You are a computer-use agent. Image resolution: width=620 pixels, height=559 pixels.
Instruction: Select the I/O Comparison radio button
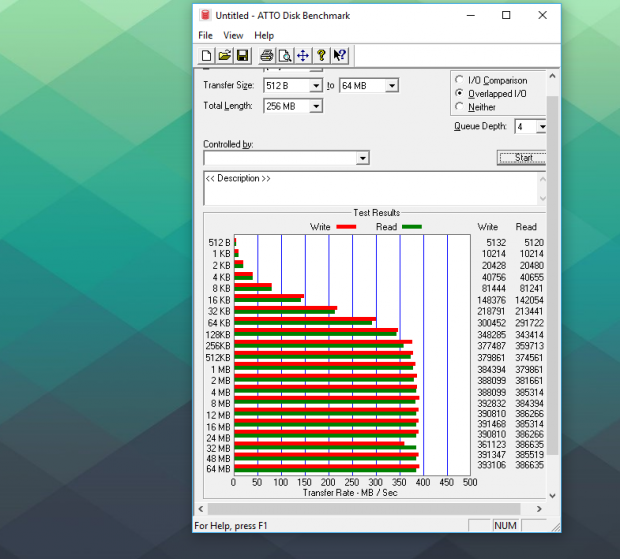(460, 80)
